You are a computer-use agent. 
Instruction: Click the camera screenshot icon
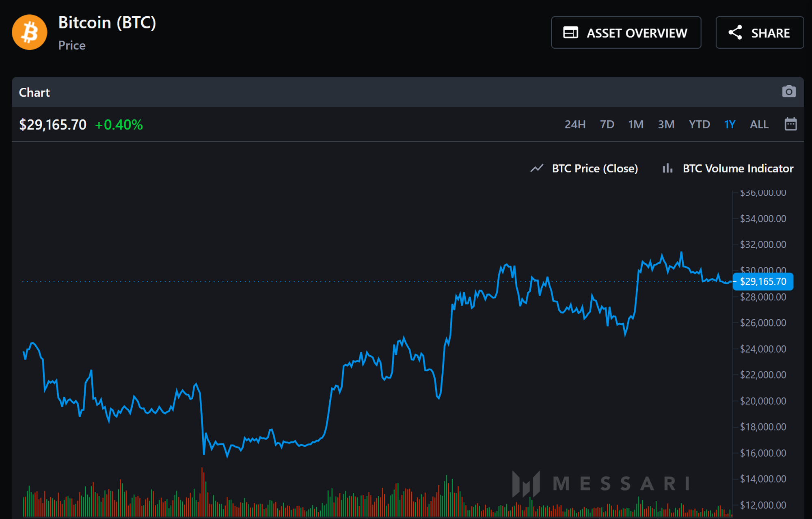pos(788,92)
